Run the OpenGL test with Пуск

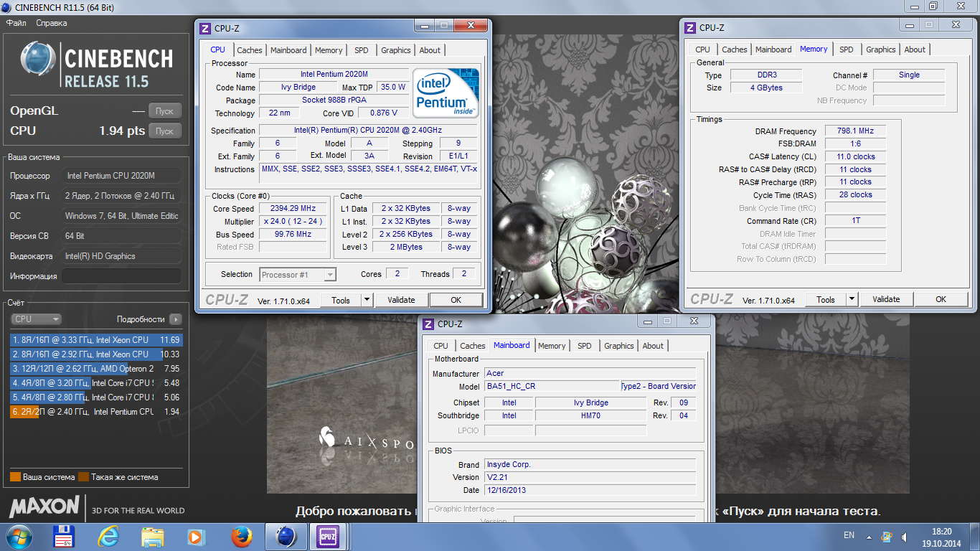click(x=164, y=111)
